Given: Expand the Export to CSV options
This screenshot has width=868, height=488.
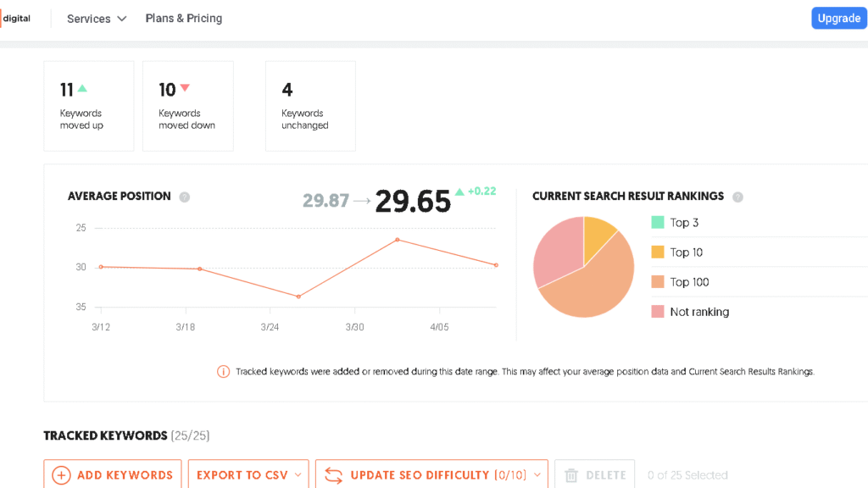Looking at the screenshot, I should click(297, 474).
